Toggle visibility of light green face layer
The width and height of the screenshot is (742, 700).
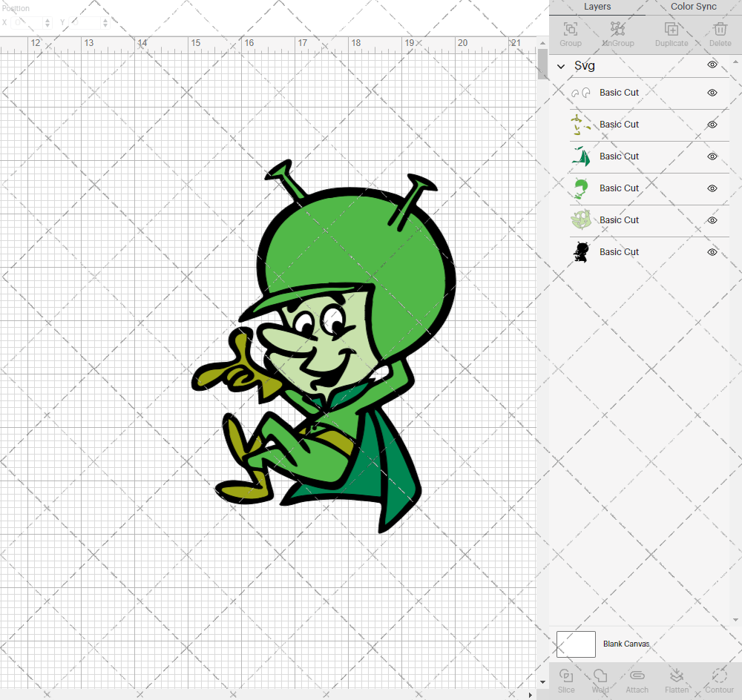[712, 220]
